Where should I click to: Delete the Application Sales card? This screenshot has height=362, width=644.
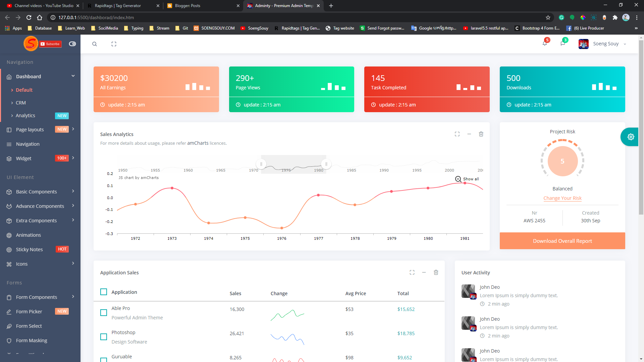click(436, 272)
